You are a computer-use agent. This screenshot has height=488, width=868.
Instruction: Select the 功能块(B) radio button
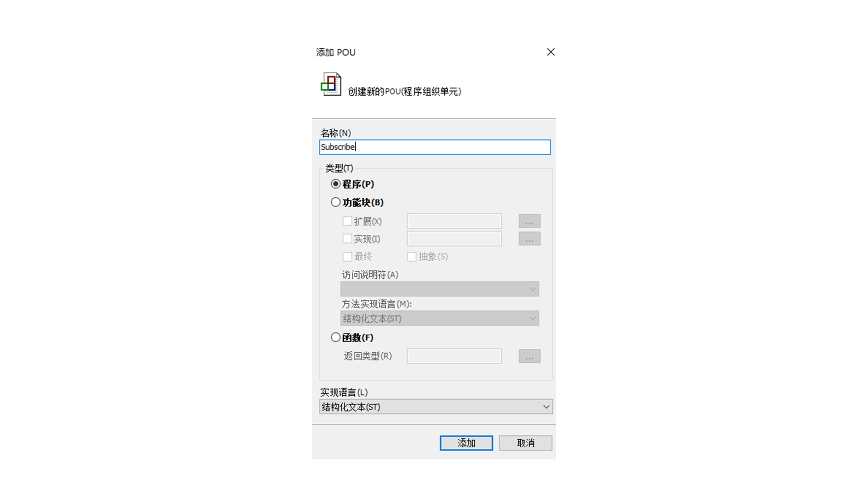335,202
